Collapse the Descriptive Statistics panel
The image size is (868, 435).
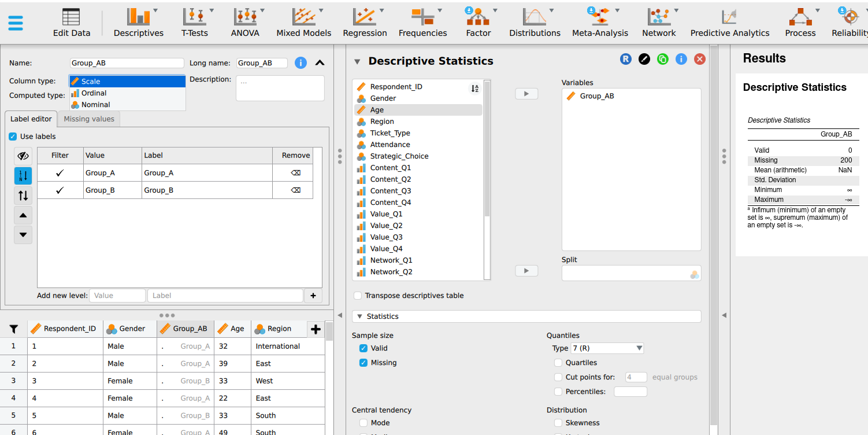tap(357, 61)
